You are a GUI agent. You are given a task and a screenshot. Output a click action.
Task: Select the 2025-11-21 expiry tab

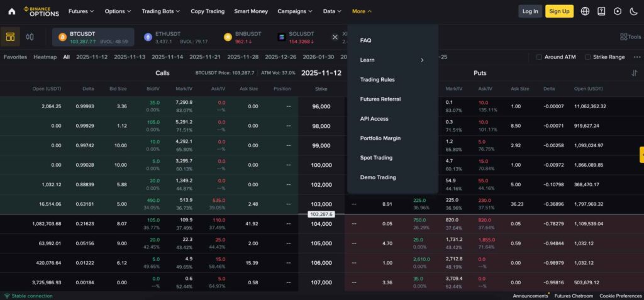[x=205, y=57]
